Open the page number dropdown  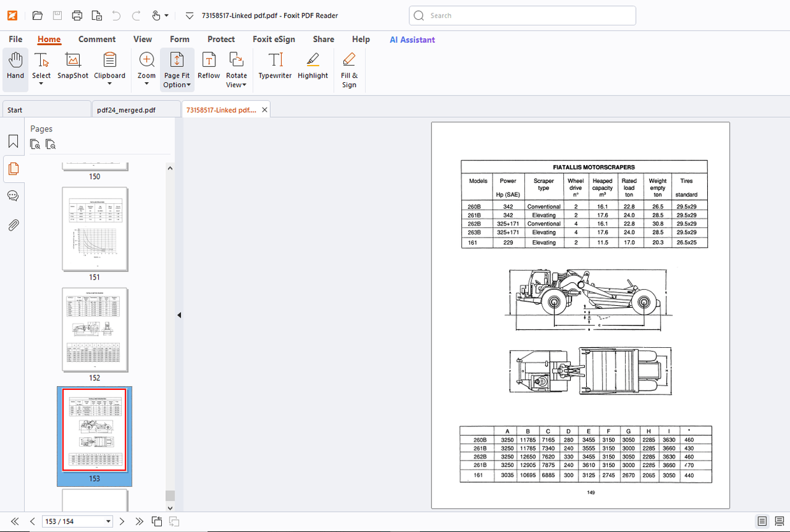tap(108, 521)
